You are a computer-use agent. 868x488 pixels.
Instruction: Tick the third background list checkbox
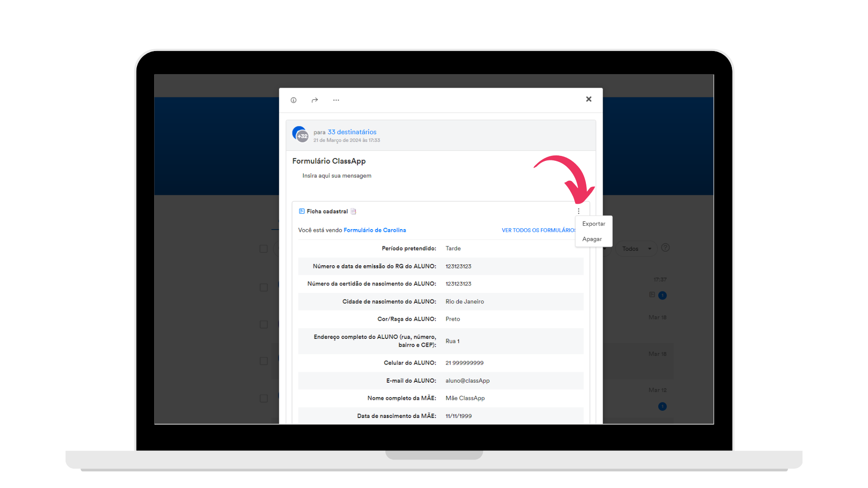[264, 324]
